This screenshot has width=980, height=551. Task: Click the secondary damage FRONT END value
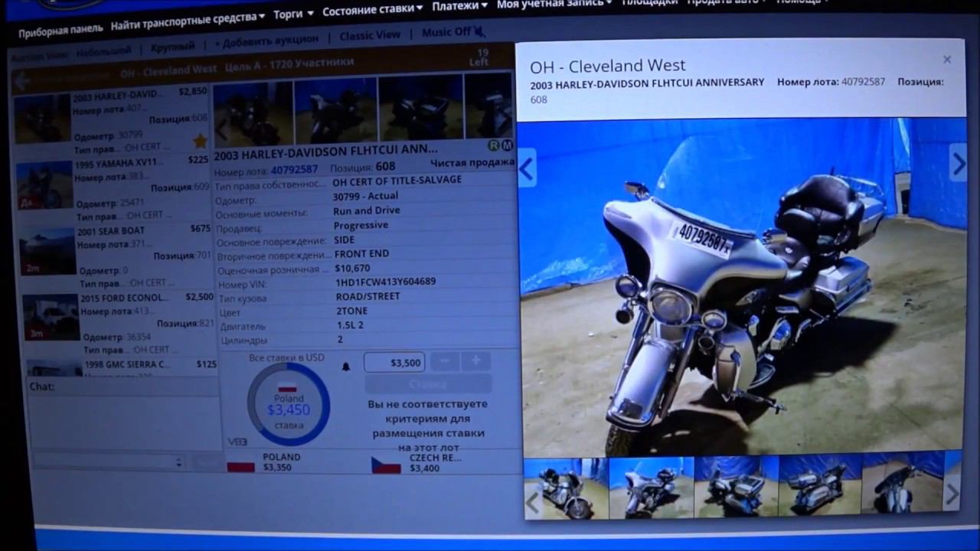pyautogui.click(x=362, y=253)
